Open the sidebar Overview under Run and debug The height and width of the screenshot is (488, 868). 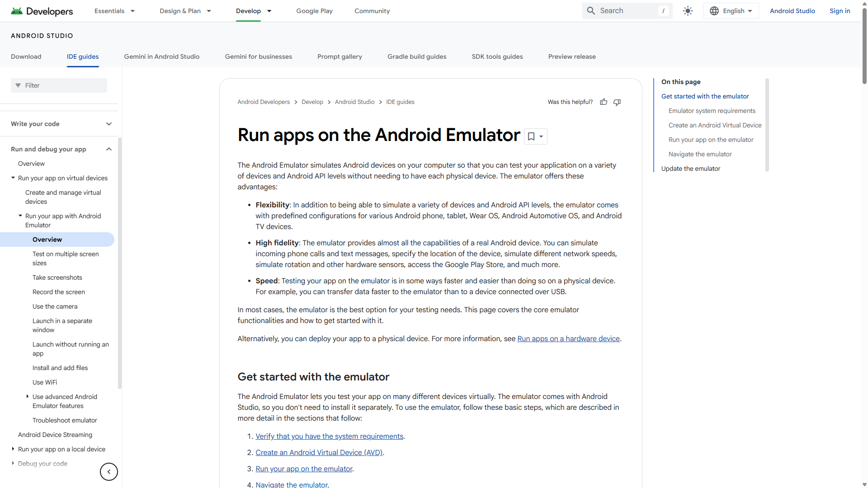(31, 164)
